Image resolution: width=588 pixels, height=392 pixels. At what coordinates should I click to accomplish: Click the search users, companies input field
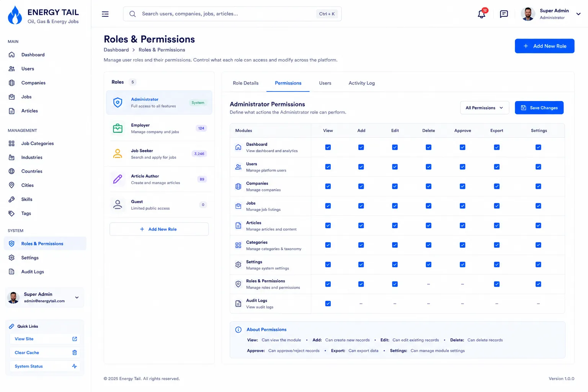tap(232, 14)
